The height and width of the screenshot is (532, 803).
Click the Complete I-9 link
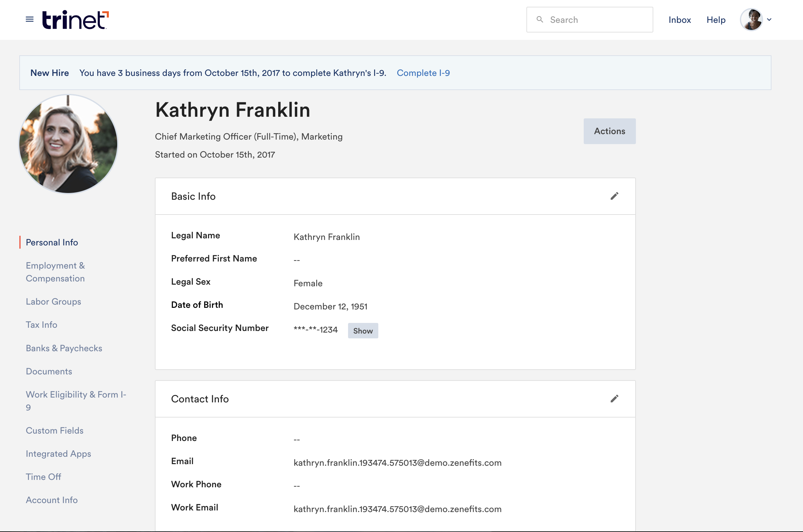click(423, 73)
